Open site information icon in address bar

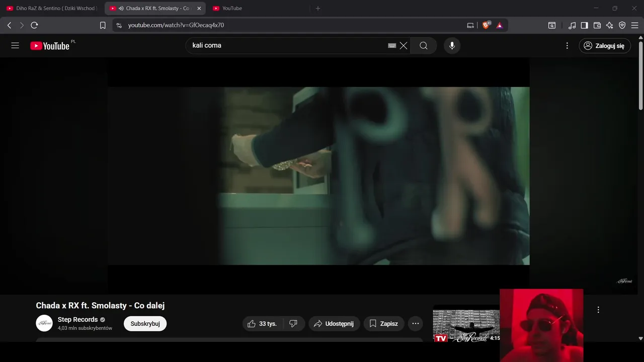[x=119, y=25]
